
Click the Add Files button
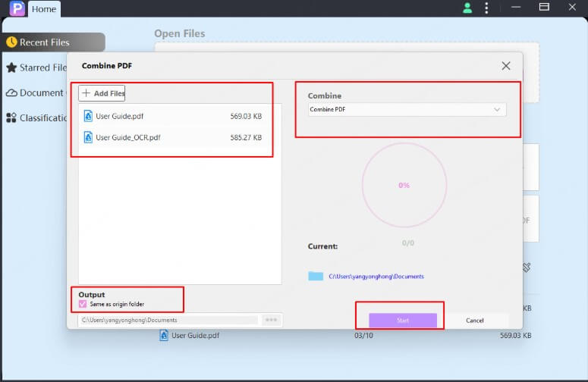point(102,93)
